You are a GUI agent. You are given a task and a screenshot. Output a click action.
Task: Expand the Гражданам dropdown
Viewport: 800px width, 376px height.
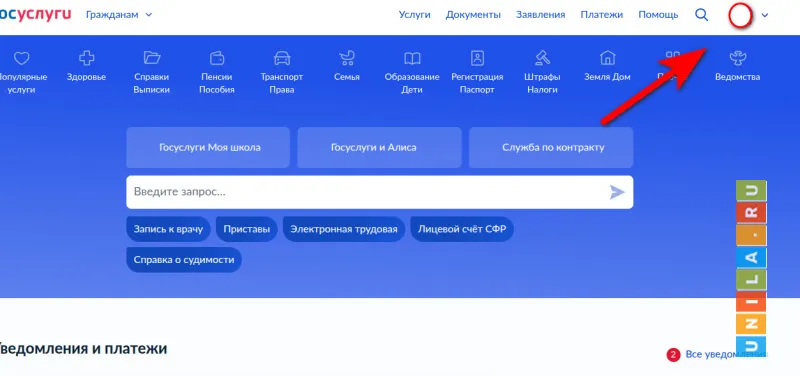point(119,15)
